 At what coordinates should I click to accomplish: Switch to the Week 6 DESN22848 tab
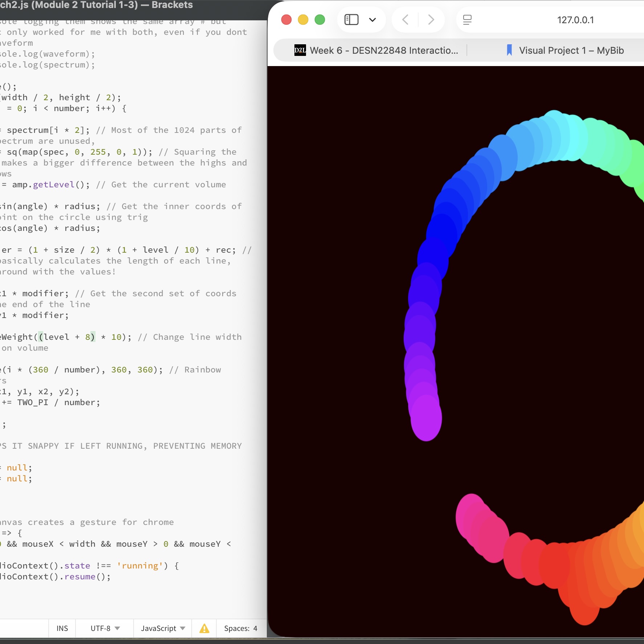coord(384,50)
